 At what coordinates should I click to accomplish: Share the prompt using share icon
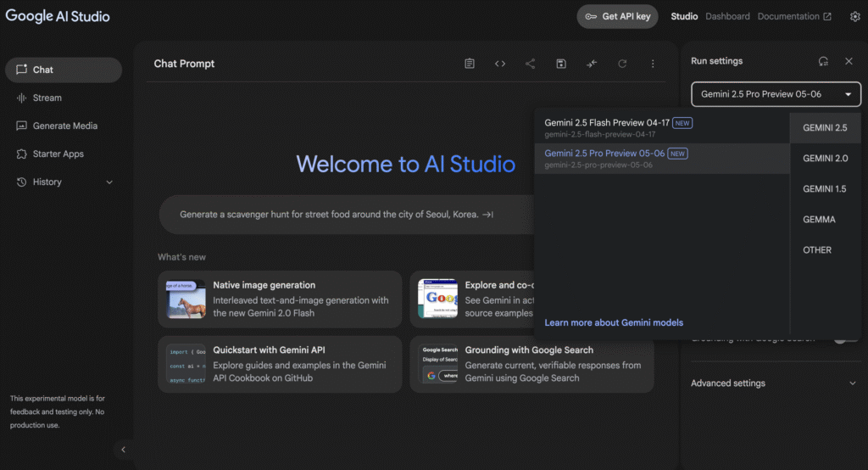pyautogui.click(x=530, y=64)
